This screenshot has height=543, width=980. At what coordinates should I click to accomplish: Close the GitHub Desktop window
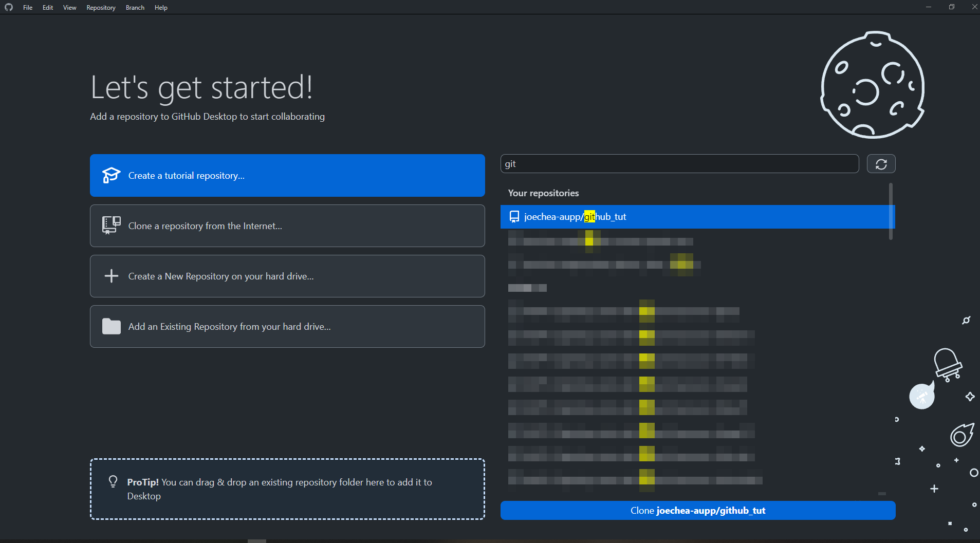[x=974, y=7]
